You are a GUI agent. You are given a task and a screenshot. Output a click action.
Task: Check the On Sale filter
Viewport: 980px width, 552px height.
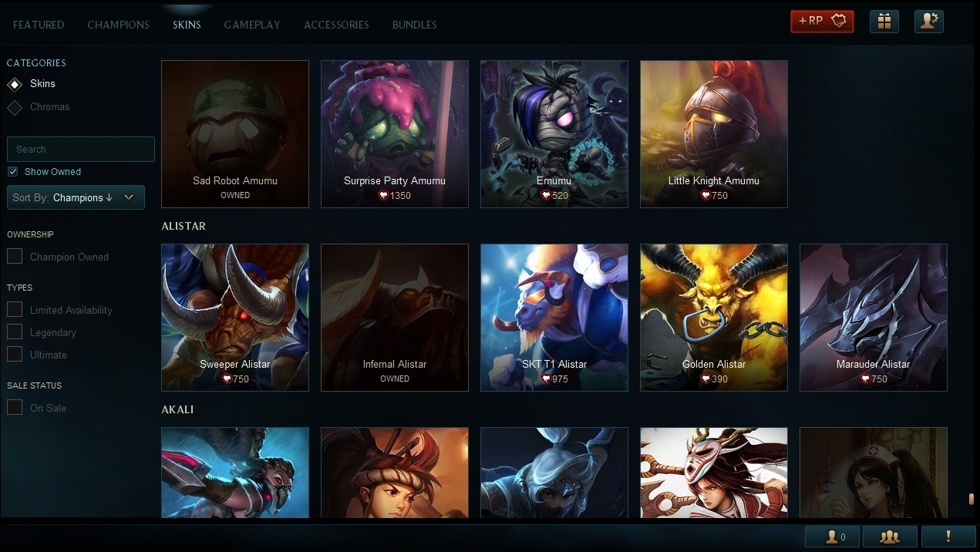coord(15,407)
